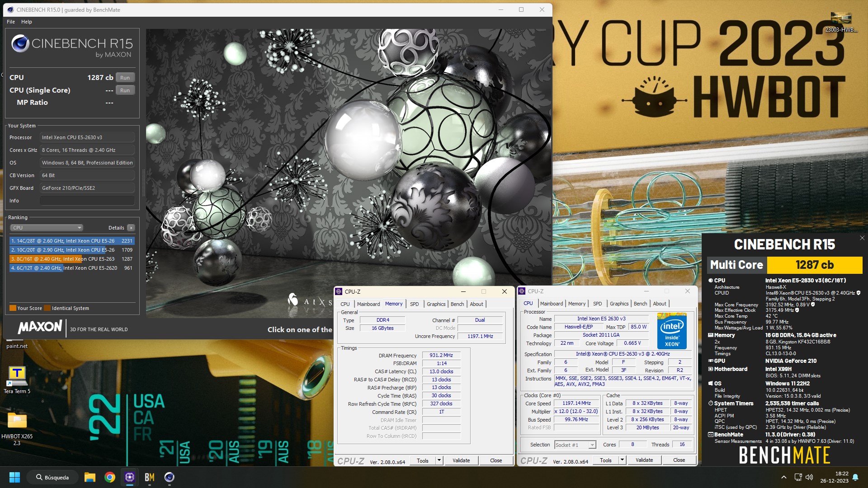
Task: Click the orange Your Score legend swatch
Action: point(13,308)
